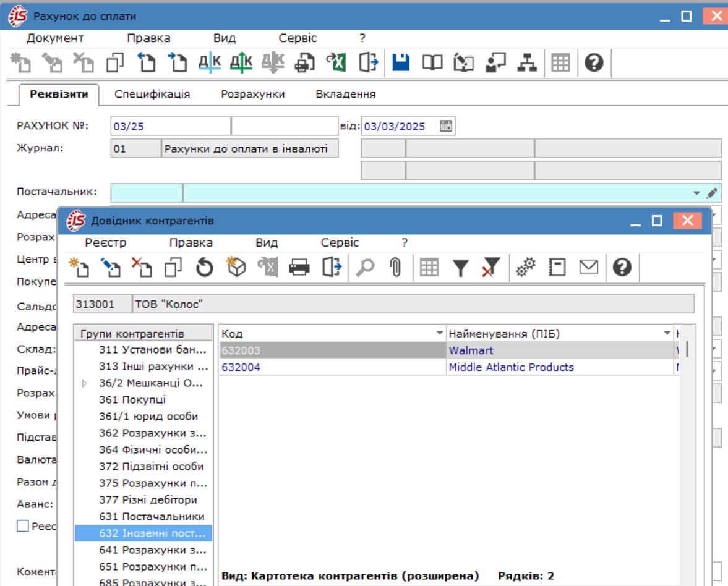
Task: Apply filter with the funnel icon
Action: point(461,267)
